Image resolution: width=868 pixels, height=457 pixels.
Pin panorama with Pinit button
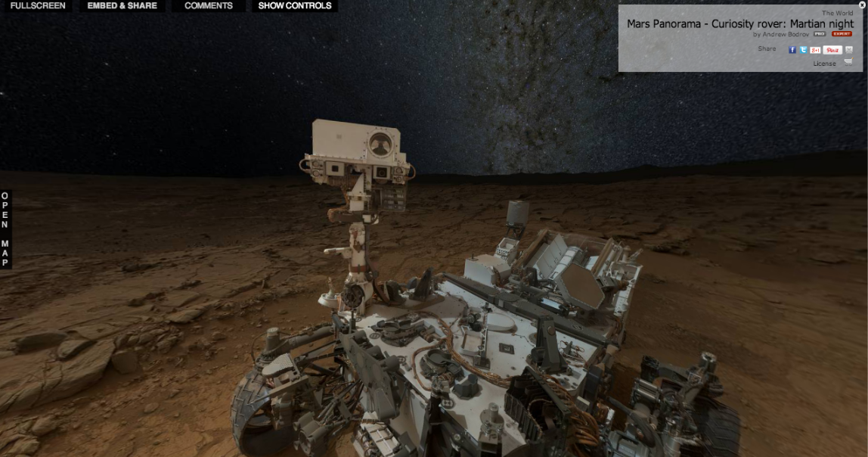tap(832, 50)
